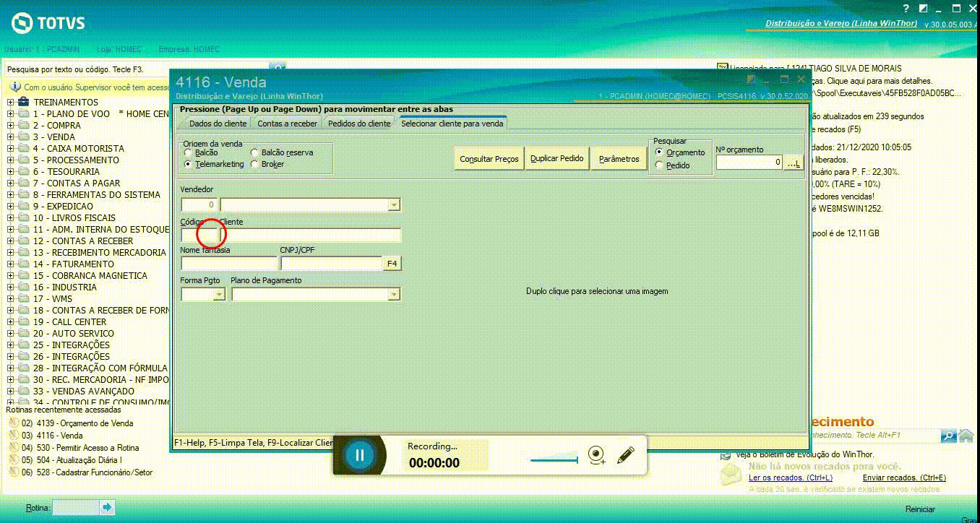Click the license icon next to Licenciado para
This screenshot has width=980, height=523.
pyautogui.click(x=721, y=68)
